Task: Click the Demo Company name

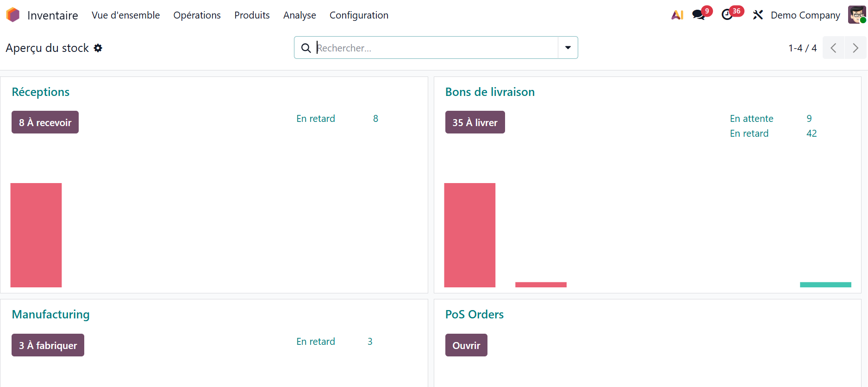Action: [806, 15]
